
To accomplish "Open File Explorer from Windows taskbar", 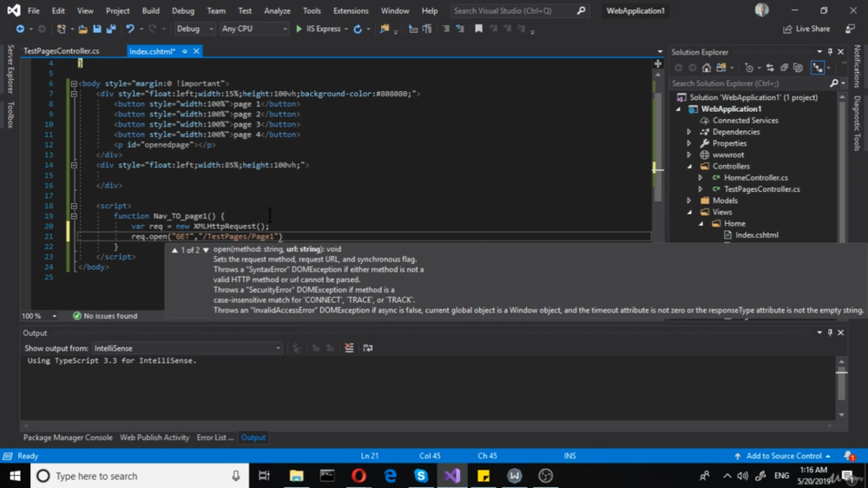I will (x=296, y=476).
